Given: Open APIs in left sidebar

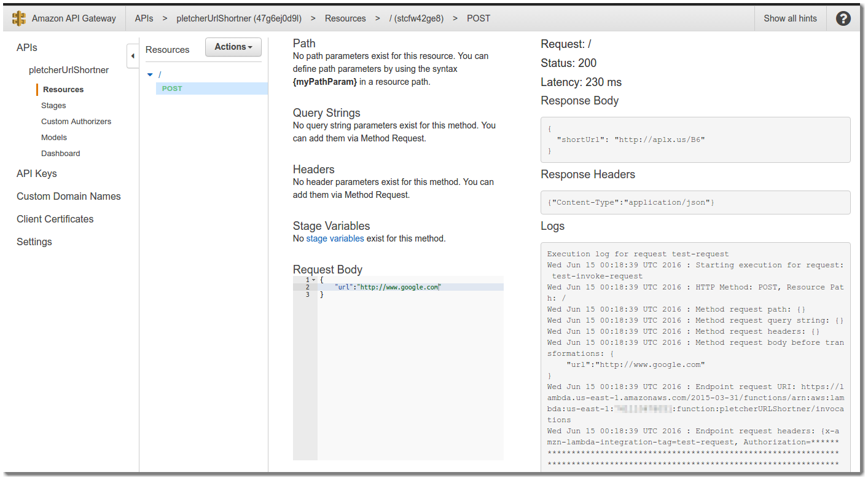Looking at the screenshot, I should (x=27, y=48).
